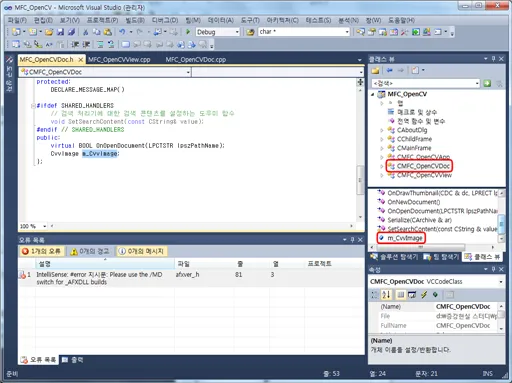Click the Events lightning icon in Properties
Image resolution: width=512 pixels, height=383 pixels.
(x=424, y=295)
